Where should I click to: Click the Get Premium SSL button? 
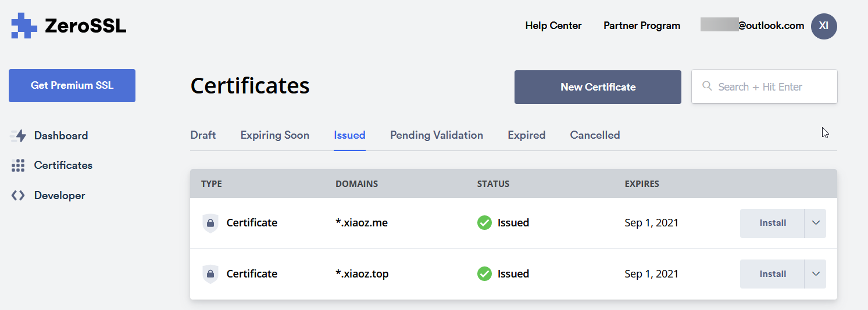(72, 85)
